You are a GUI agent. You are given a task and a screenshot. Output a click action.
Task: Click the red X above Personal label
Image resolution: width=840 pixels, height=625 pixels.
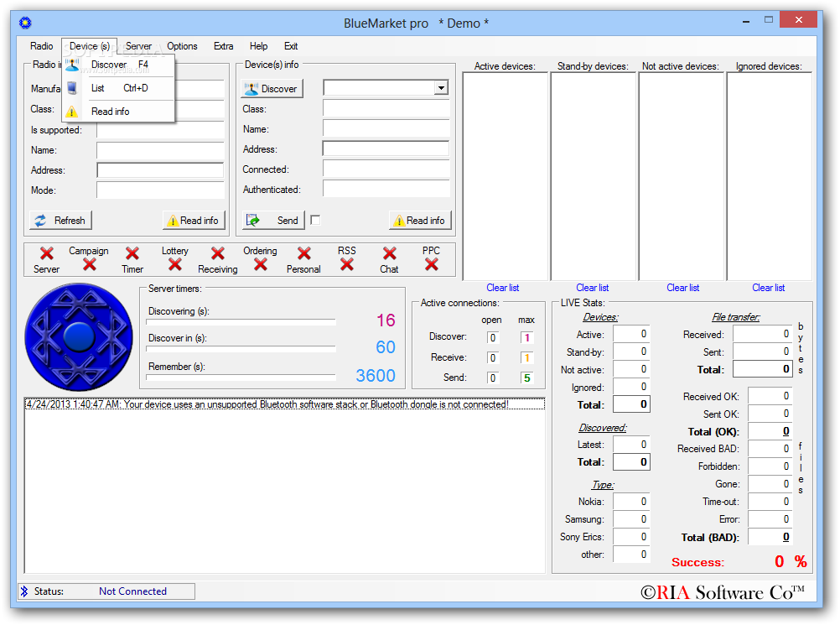pyautogui.click(x=303, y=253)
